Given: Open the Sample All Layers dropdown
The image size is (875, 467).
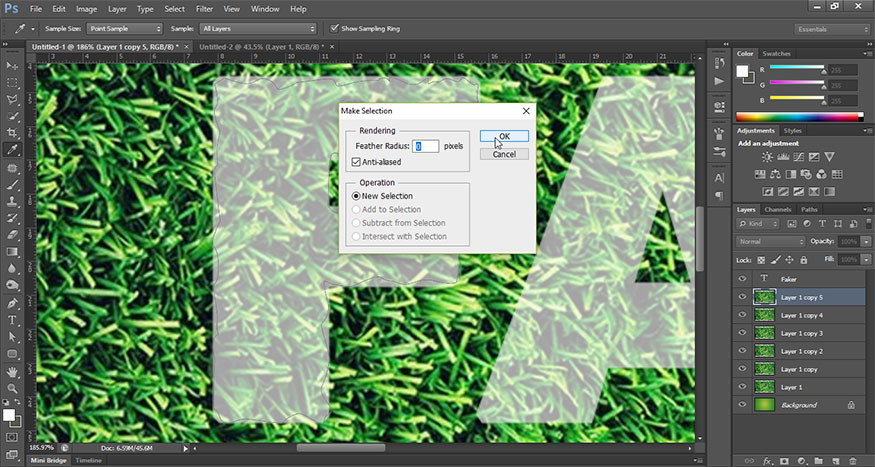Looking at the screenshot, I should [x=258, y=28].
